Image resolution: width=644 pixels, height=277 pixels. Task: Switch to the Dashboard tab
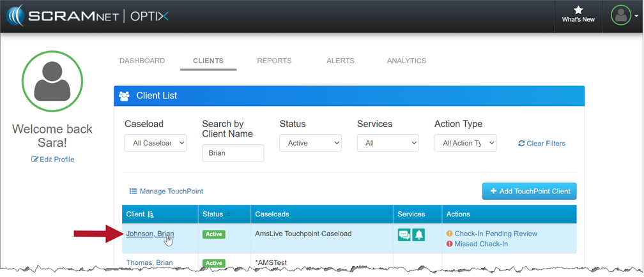(x=142, y=61)
